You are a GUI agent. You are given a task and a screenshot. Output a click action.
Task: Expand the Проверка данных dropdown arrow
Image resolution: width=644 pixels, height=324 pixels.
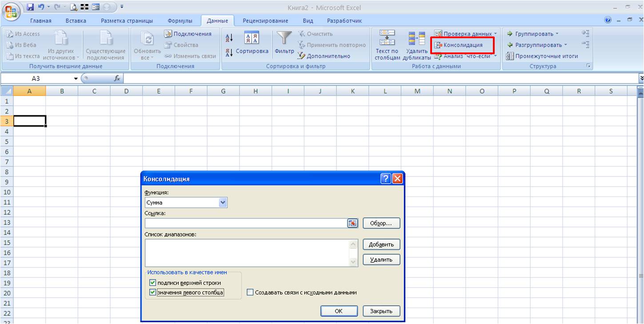496,34
